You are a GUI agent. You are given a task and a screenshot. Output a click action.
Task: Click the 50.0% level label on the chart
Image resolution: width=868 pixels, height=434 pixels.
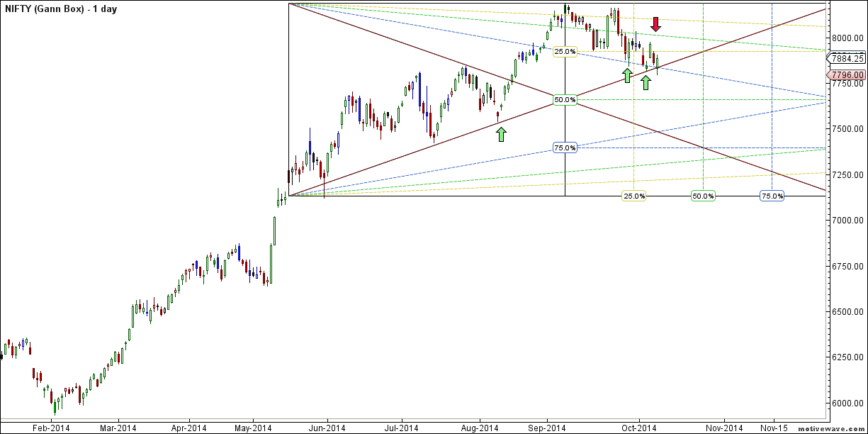[x=563, y=99]
